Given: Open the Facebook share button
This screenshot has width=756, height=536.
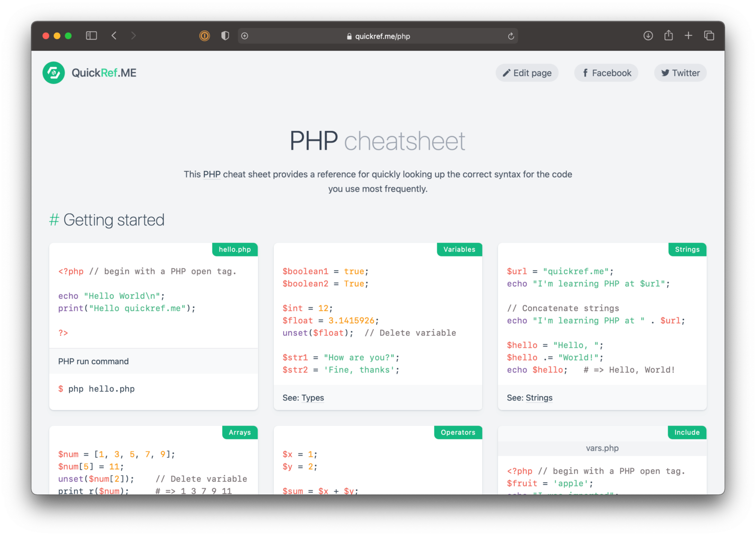Looking at the screenshot, I should (606, 73).
